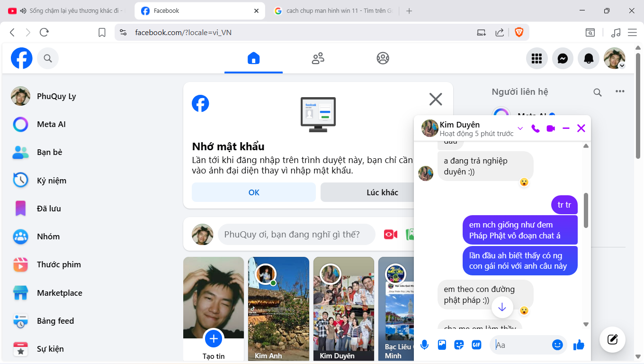The image size is (644, 364).
Task: Click the status box saying PhuQuy ơi
Action: 296,234
